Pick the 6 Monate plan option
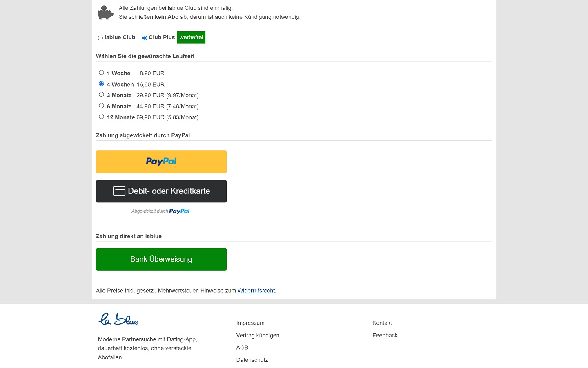This screenshot has height=368, width=588. [x=101, y=105]
